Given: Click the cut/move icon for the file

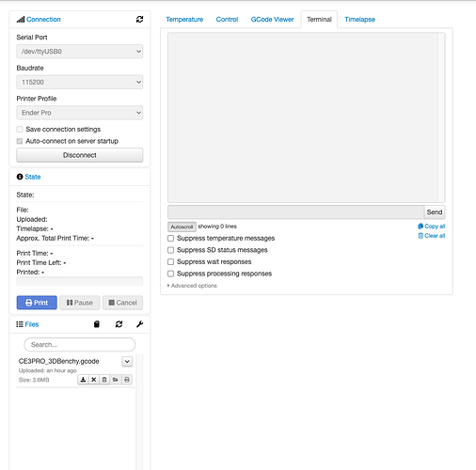Looking at the screenshot, I should point(94,380).
